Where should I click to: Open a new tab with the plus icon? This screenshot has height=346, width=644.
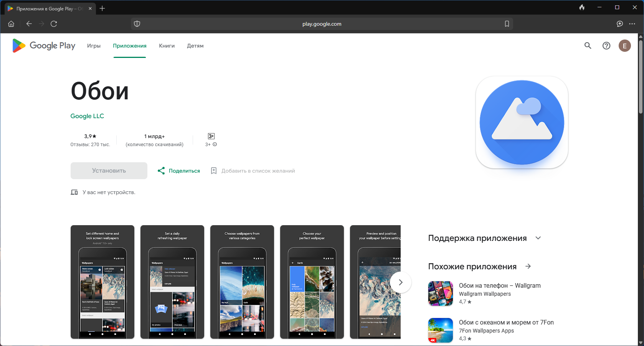[x=102, y=8]
